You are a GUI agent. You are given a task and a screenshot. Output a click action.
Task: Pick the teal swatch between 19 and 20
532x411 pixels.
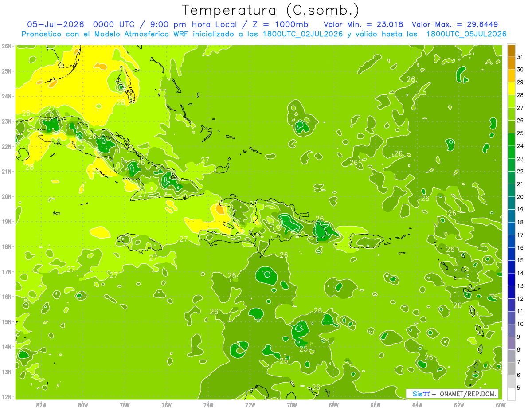[x=511, y=203]
